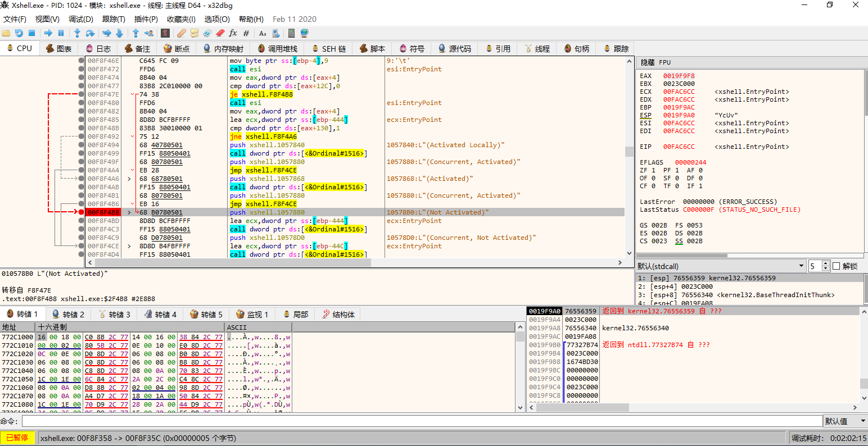The width and height of the screenshot is (868, 446).
Task: Toggle breakpoint dot at address 00F8F4CE
Action: 82,246
